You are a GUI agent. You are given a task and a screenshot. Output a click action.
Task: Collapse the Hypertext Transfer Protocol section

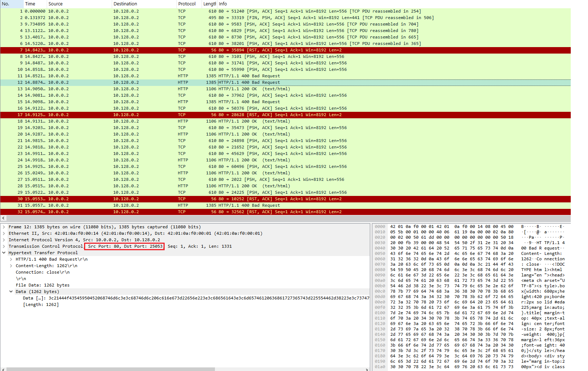(4, 253)
